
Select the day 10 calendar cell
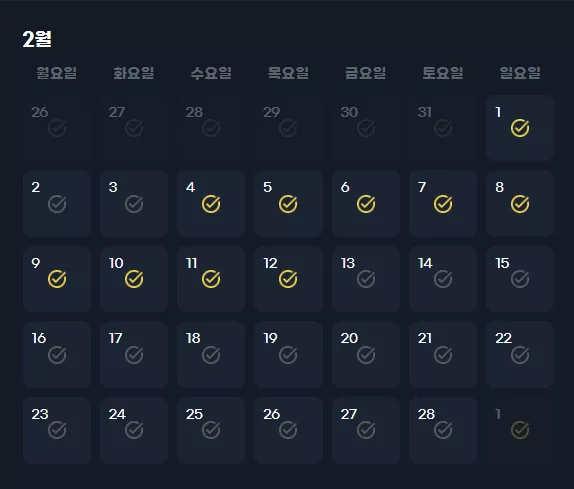click(x=134, y=279)
